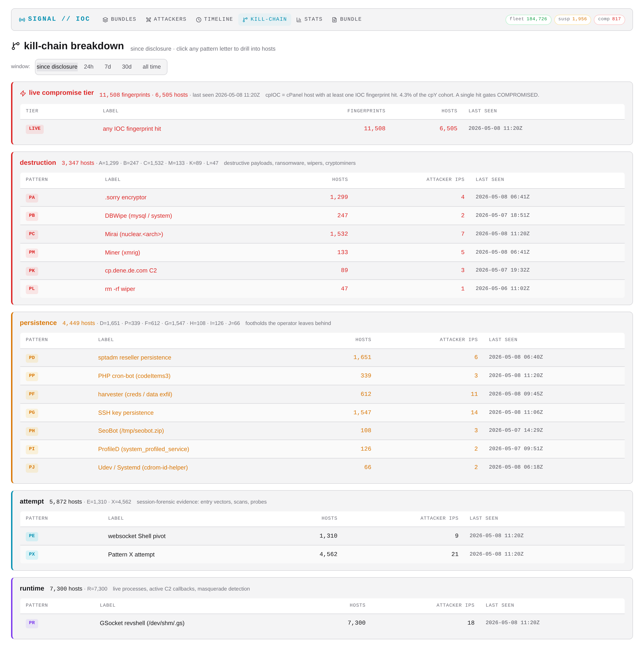The width and height of the screenshot is (644, 649).
Task: Click the Stats bar-chart icon
Action: click(299, 20)
